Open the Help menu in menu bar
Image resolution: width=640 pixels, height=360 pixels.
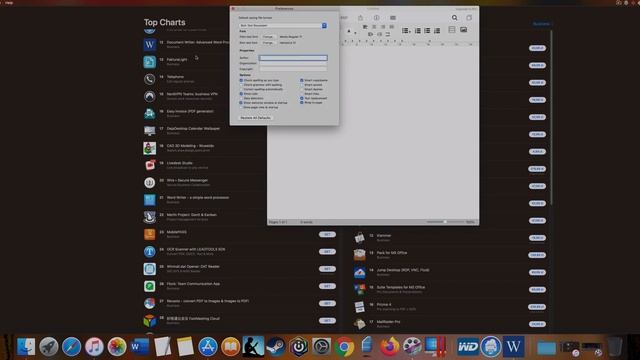click(x=9, y=2)
